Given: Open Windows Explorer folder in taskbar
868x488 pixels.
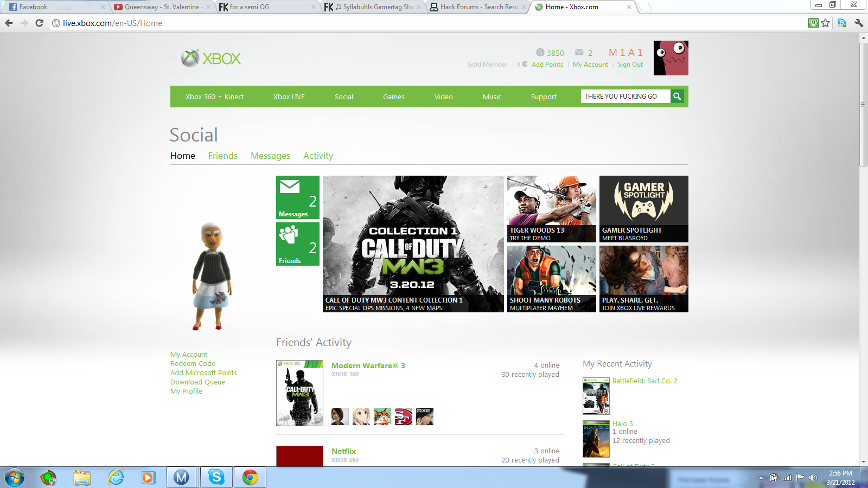Looking at the screenshot, I should [82, 478].
